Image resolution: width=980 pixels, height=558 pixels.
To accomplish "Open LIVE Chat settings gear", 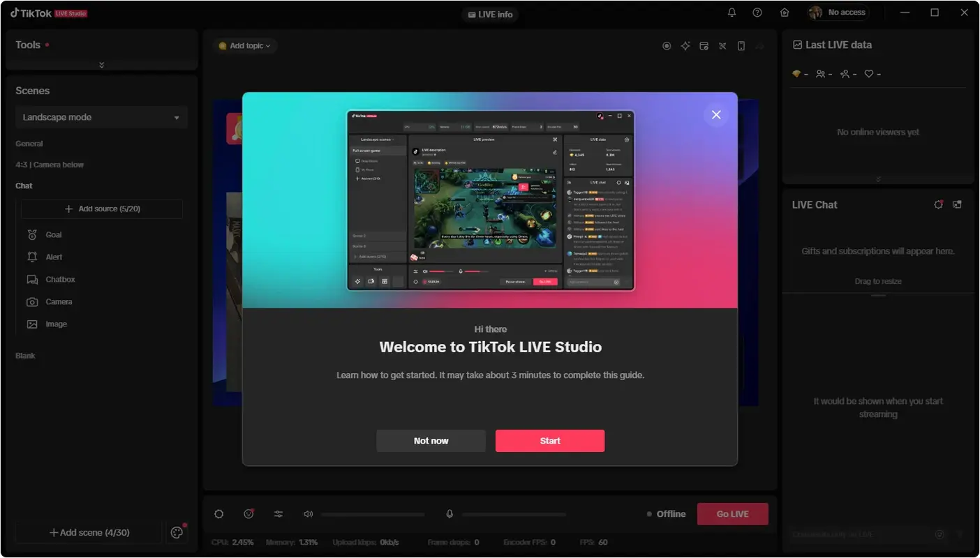I will tap(938, 204).
